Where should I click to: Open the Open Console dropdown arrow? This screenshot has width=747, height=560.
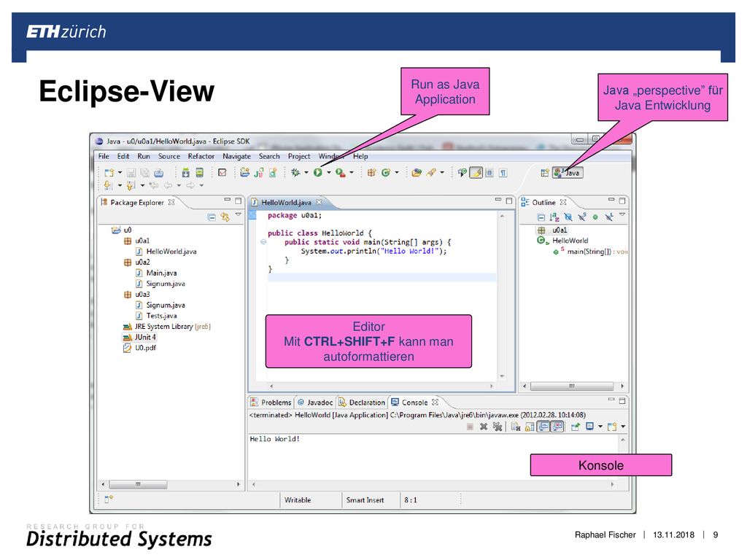(x=623, y=427)
